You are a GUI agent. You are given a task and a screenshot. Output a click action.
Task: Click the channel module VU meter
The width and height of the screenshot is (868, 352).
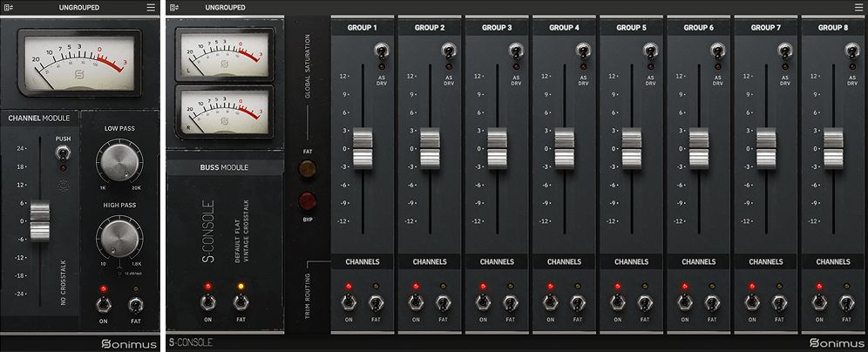pyautogui.click(x=79, y=63)
